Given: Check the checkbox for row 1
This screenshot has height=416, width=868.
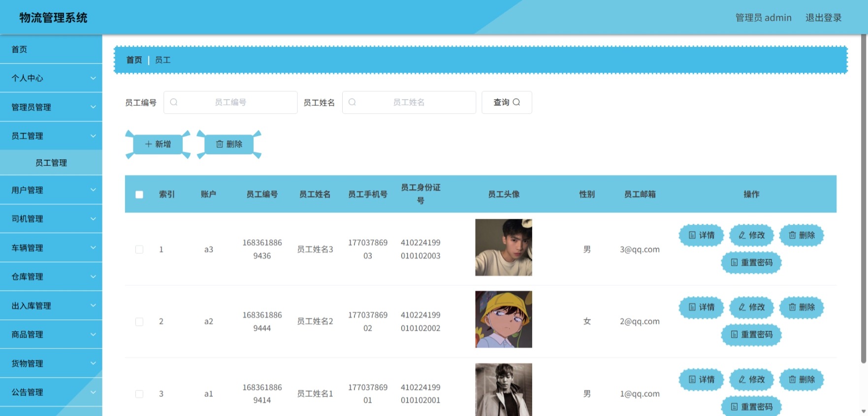Looking at the screenshot, I should [139, 249].
